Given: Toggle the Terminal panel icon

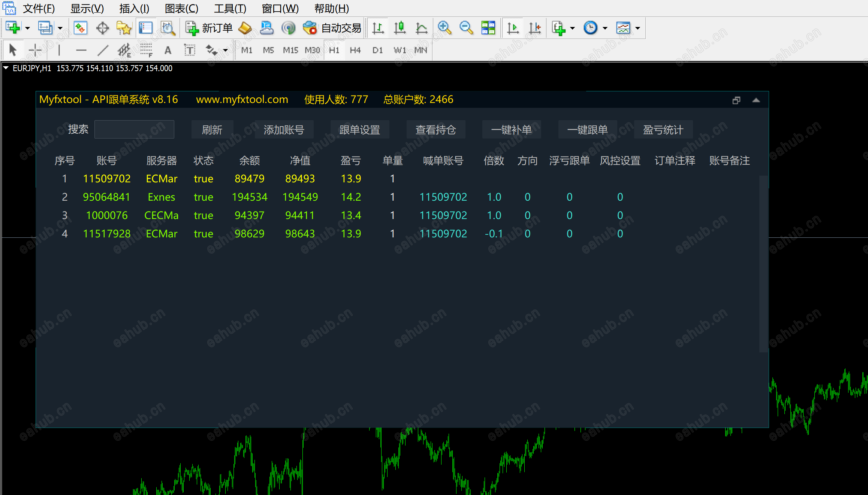Looking at the screenshot, I should [146, 28].
